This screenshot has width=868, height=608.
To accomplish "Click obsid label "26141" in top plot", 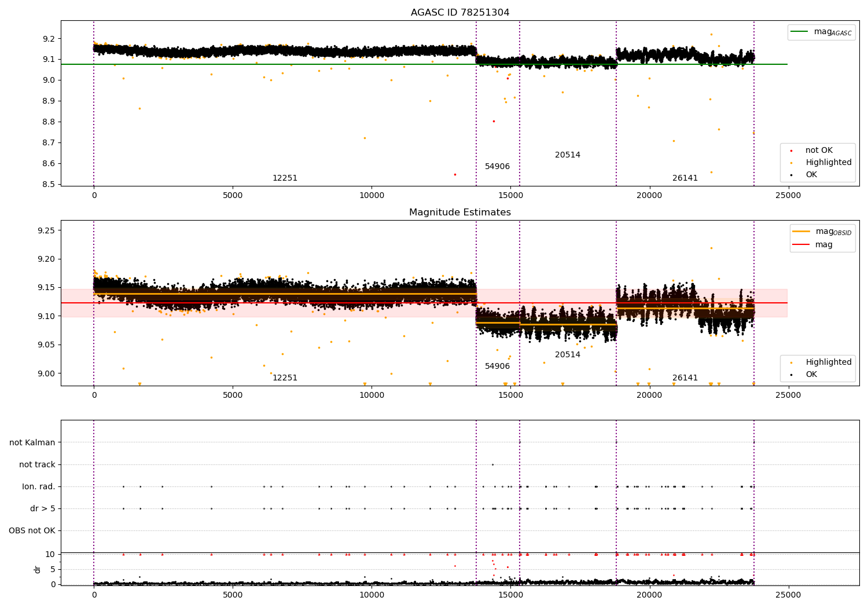I will pos(685,178).
